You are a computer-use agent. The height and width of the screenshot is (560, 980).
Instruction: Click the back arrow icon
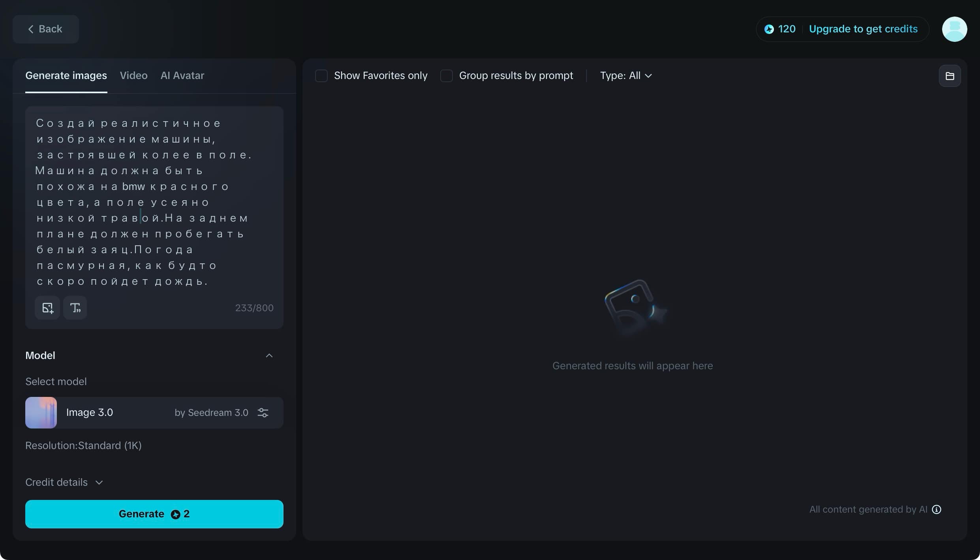coord(31,29)
